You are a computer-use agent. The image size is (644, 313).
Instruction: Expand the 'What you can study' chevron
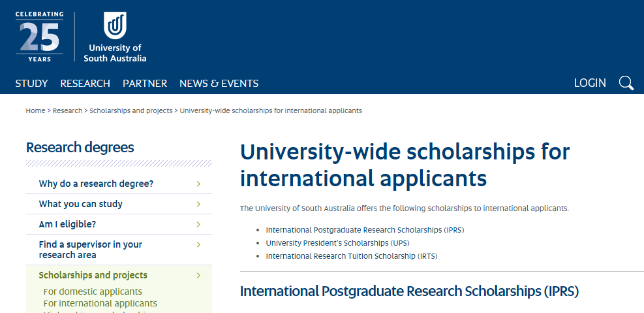(198, 204)
